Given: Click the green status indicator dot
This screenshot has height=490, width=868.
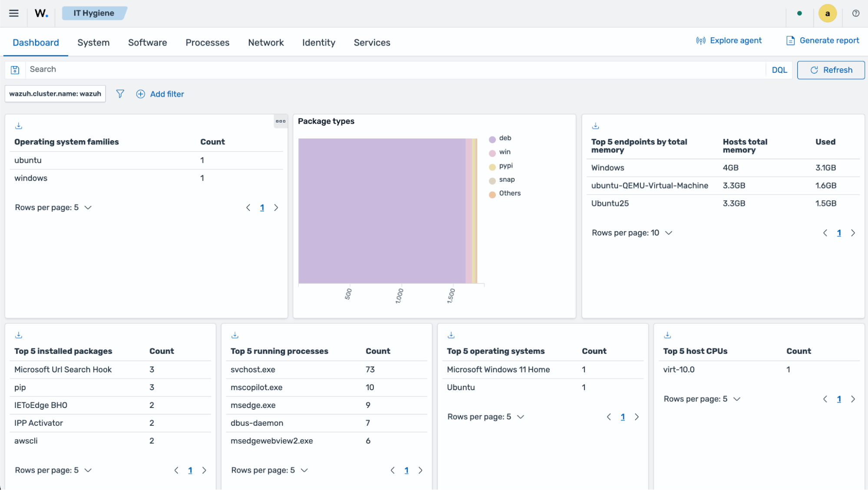Looking at the screenshot, I should (x=799, y=13).
